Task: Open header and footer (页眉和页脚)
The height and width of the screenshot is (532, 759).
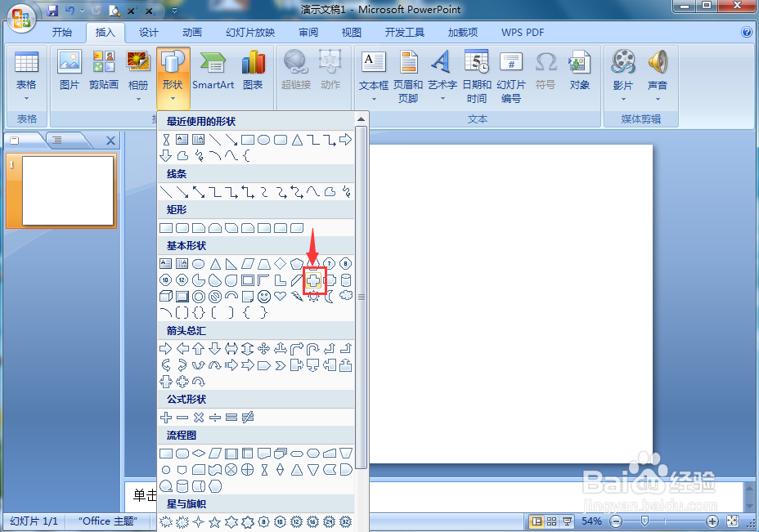Action: pos(408,77)
